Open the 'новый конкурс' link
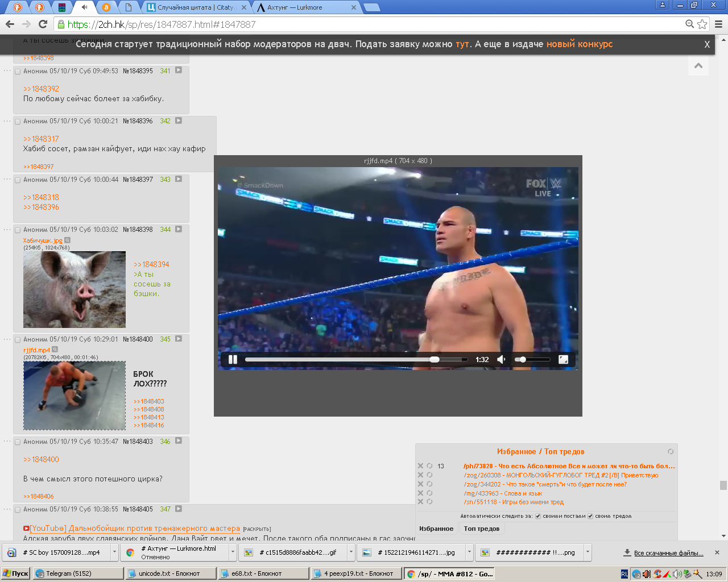728x582 pixels. [580, 44]
